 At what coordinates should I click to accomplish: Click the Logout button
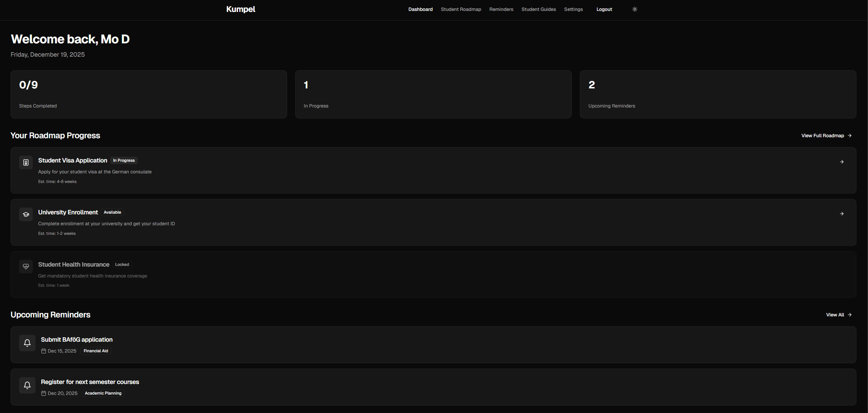click(604, 9)
